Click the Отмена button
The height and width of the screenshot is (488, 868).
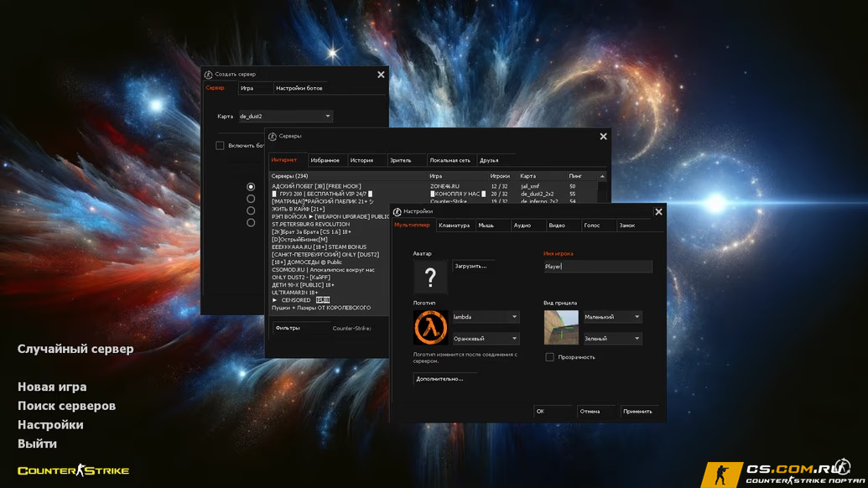595,411
